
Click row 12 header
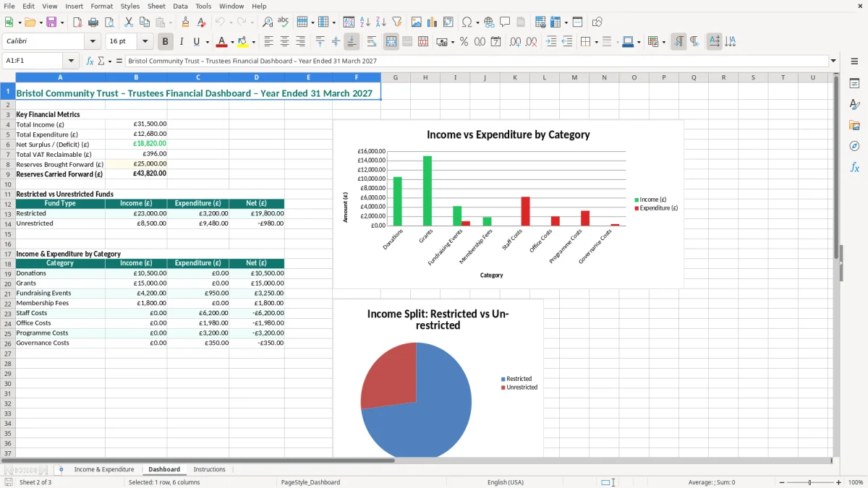point(8,204)
